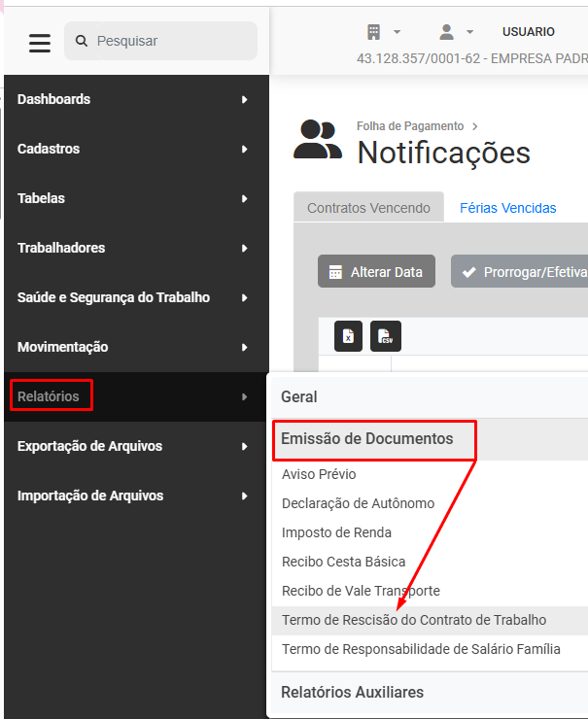Screen dimensions: 588x719
Task: Open the user profile icon dropdown
Action: 455,32
